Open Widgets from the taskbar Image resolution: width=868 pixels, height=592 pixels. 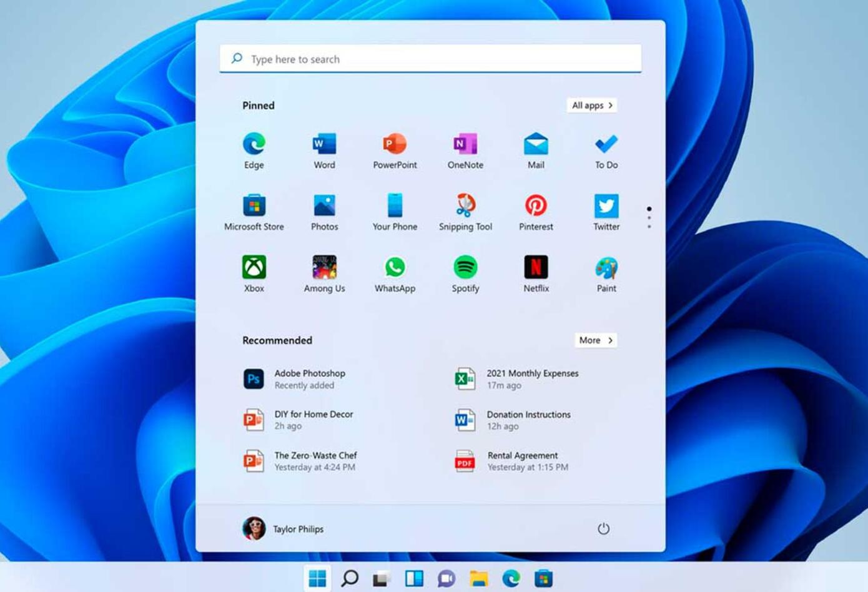tap(414, 578)
